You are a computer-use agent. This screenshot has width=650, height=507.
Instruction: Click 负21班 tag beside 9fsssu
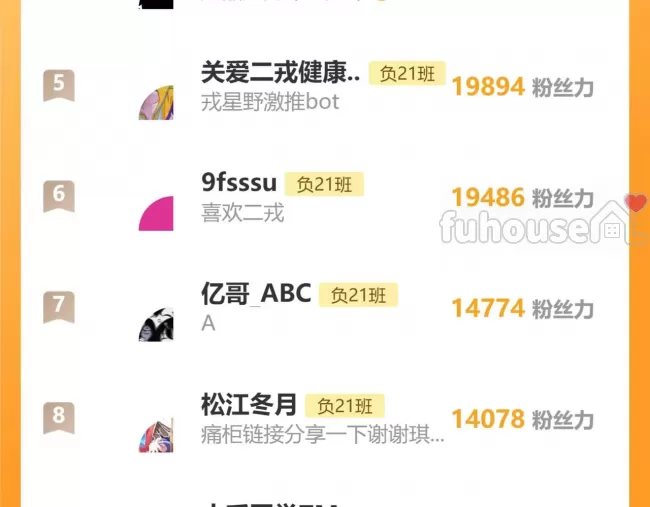pos(324,184)
